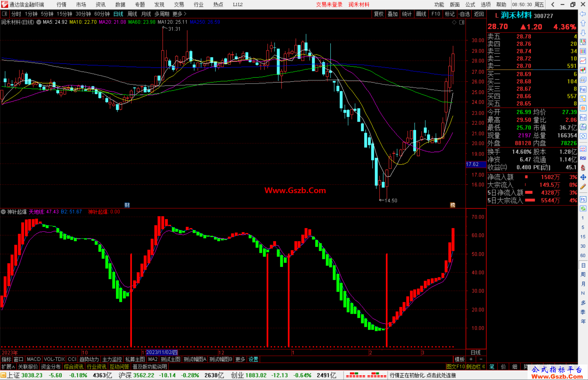Screen dimensions: 588x380
Task: Open the F12 trading sidebar icon
Action: tap(583, 118)
